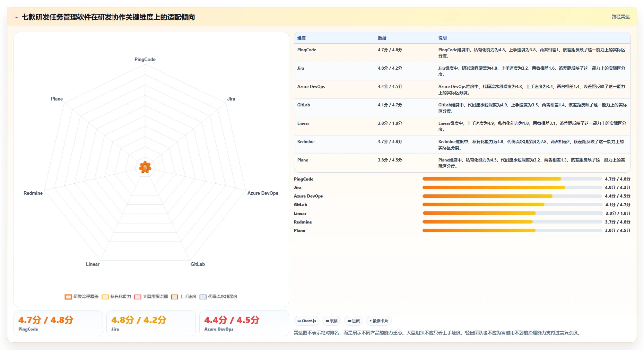Click the Linear progress bar

click(512, 213)
